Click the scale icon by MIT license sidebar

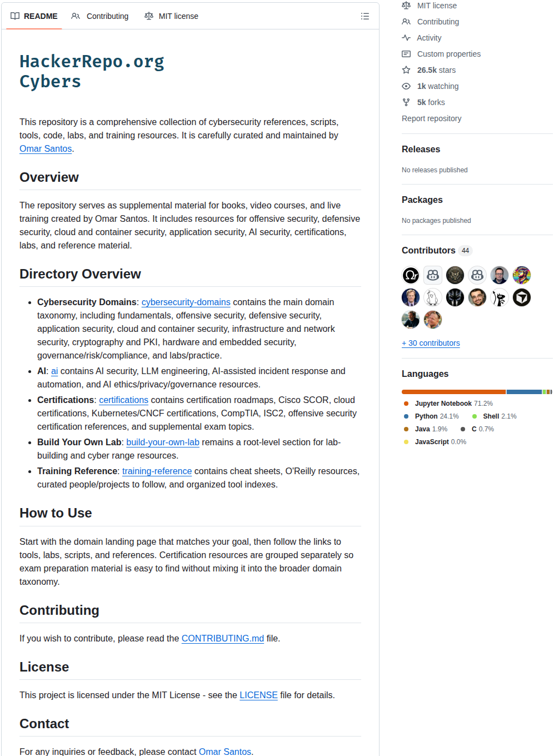click(406, 6)
